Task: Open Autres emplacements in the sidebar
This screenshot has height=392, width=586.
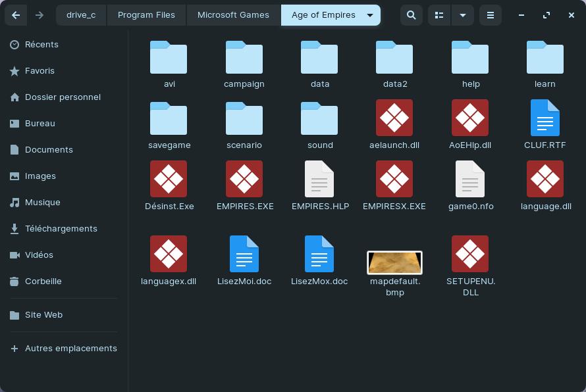Action: point(64,349)
